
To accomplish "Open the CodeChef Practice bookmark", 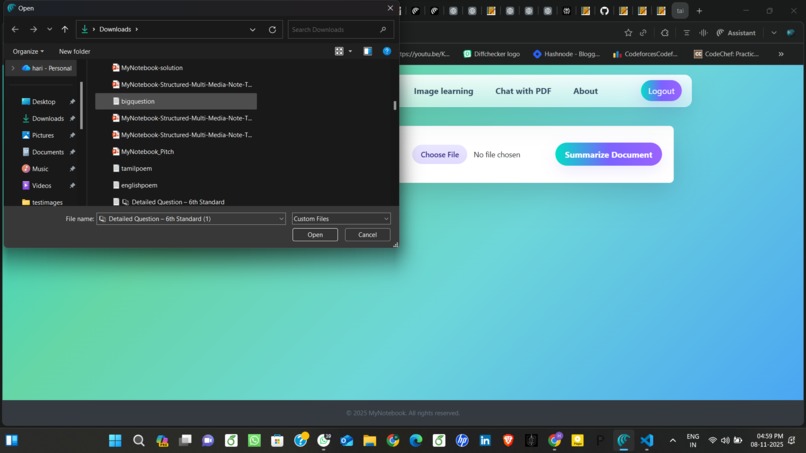I will coord(726,54).
